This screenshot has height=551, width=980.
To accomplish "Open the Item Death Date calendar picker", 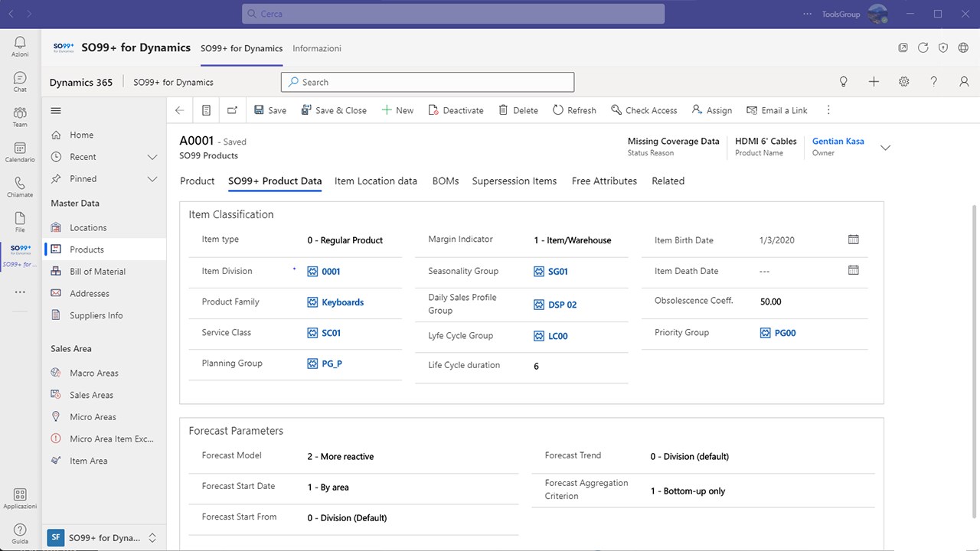I will point(854,270).
